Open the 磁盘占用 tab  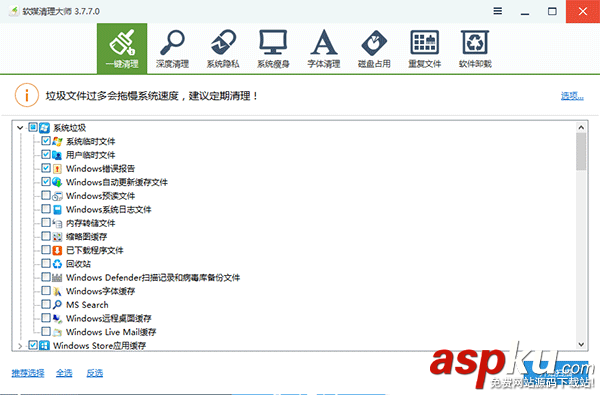[x=374, y=49]
